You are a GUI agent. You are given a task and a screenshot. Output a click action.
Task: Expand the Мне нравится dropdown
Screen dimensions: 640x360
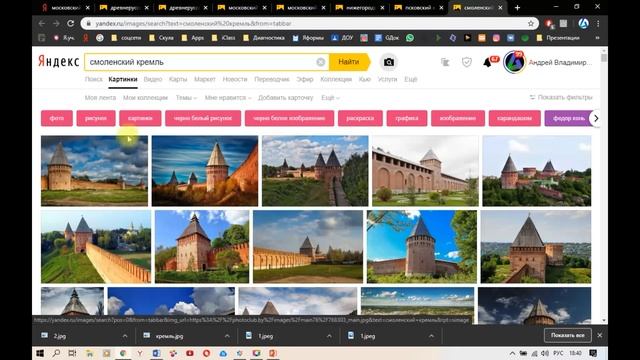(x=228, y=98)
